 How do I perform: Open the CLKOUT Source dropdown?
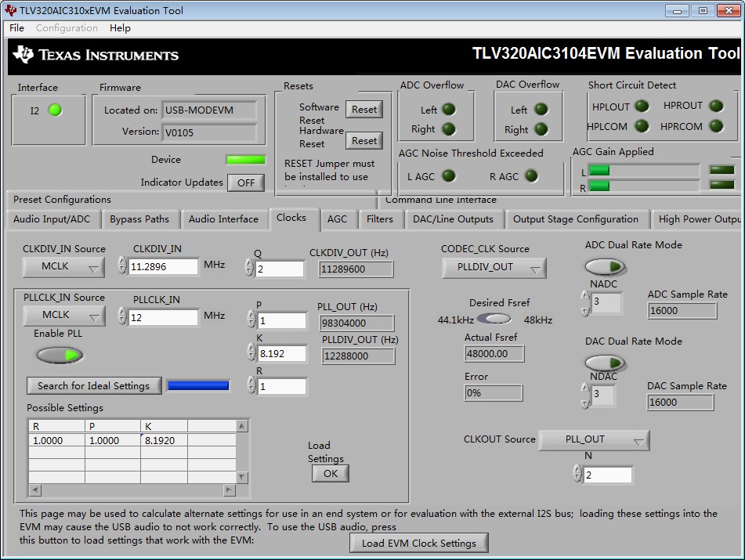(595, 440)
